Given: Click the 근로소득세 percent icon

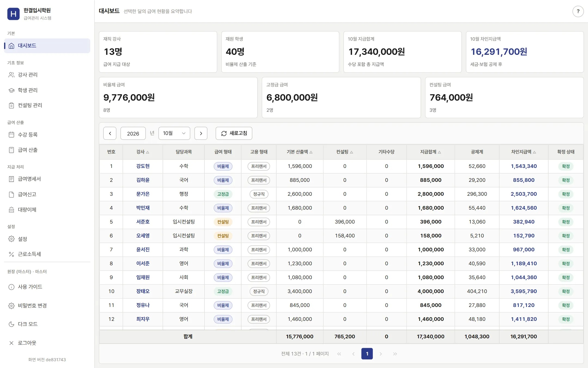Looking at the screenshot, I should tap(11, 254).
